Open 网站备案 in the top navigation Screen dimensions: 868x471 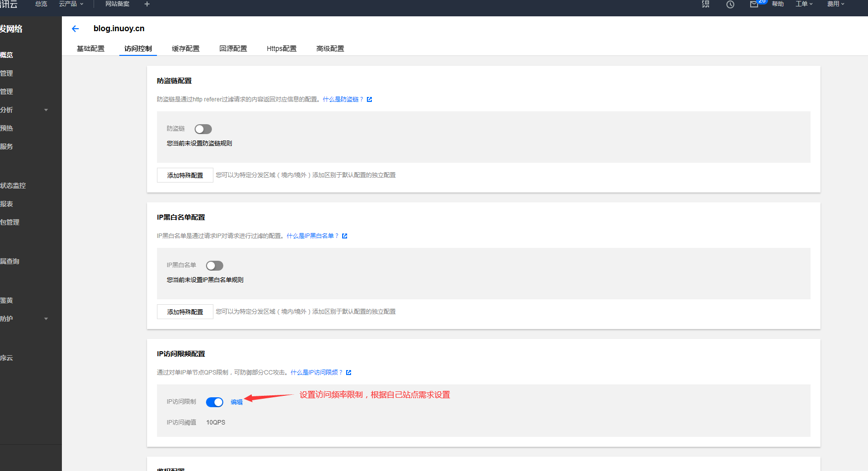coord(117,4)
